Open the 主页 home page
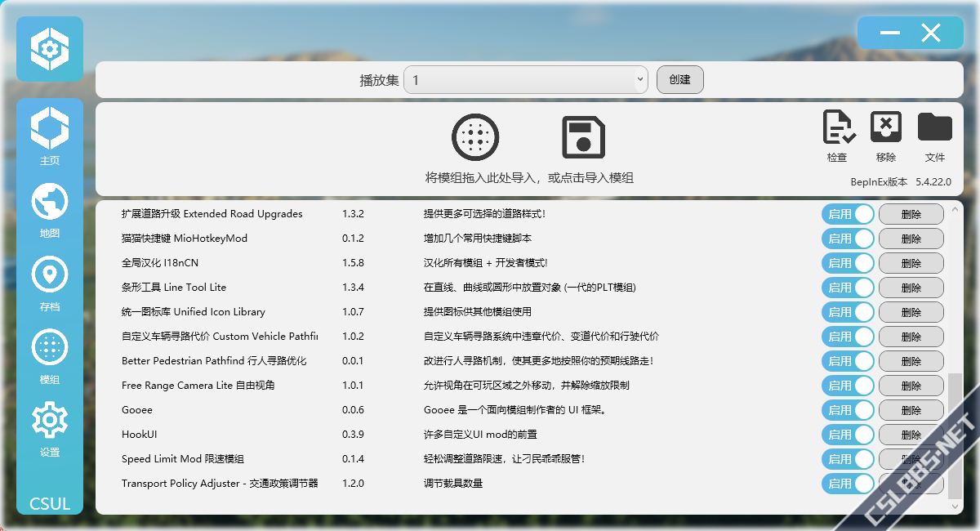Viewport: 980px width, 531px height. click(x=50, y=136)
